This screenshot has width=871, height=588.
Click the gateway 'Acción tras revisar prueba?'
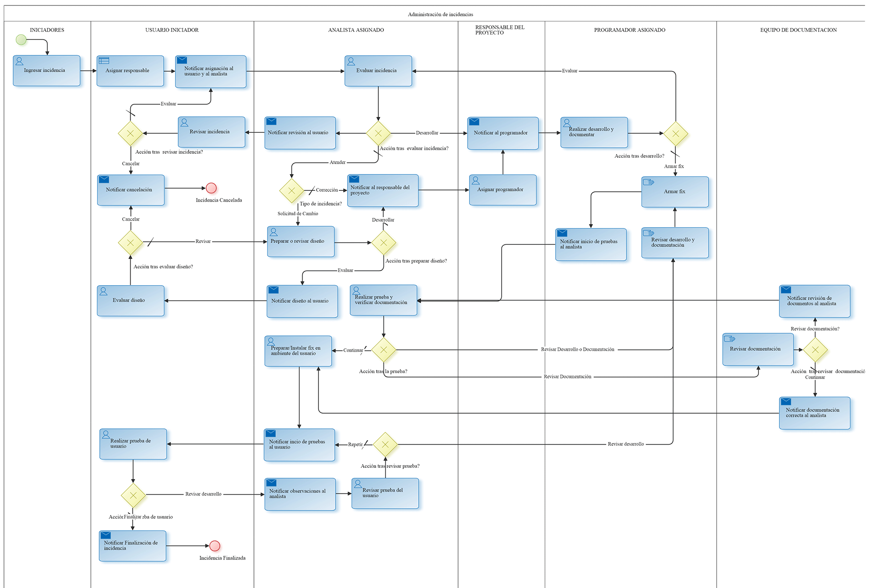tap(385, 444)
